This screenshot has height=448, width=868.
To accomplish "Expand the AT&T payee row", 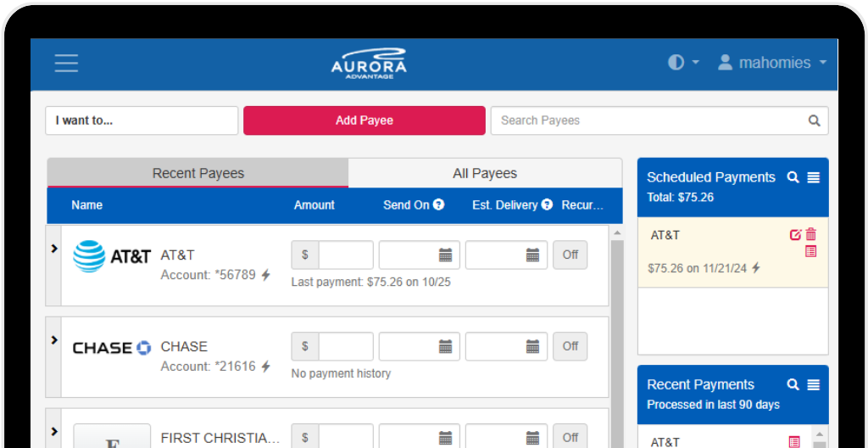I will [54, 249].
